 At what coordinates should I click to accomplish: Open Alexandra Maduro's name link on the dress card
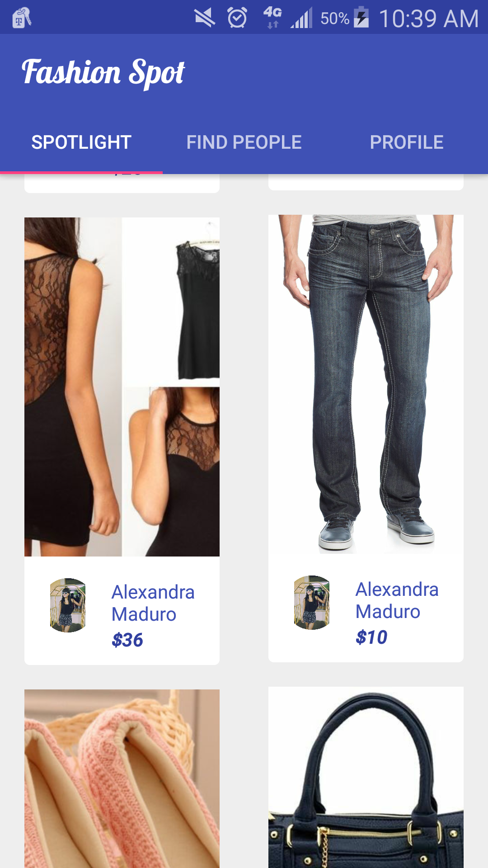(153, 603)
